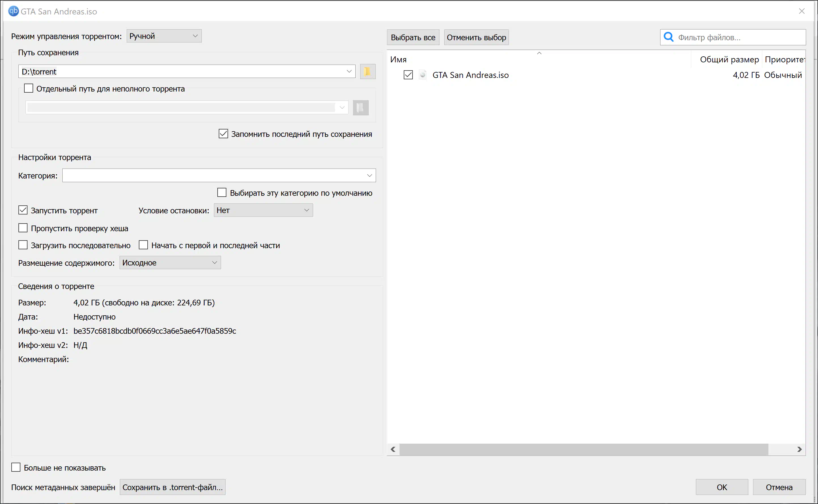
Task: Uncheck GTA San Andreas.iso file checkbox
Action: 408,75
